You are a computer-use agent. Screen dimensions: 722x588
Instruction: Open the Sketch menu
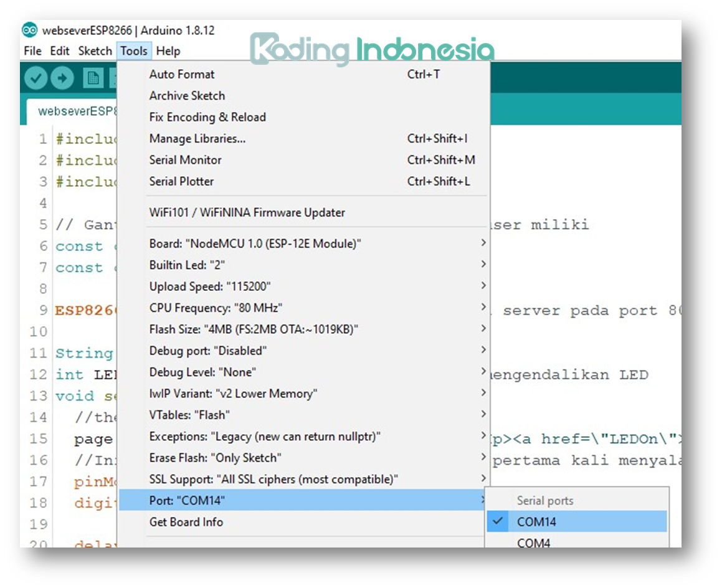95,50
